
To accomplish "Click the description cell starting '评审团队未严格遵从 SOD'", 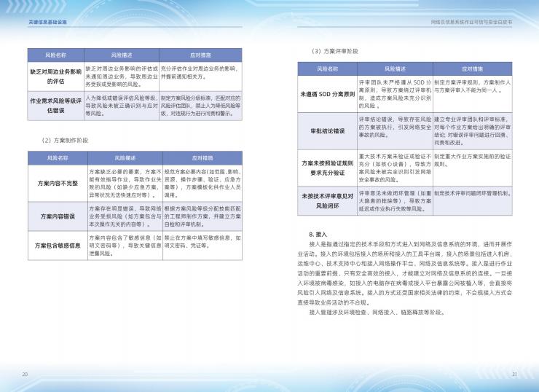I will 395,94.
